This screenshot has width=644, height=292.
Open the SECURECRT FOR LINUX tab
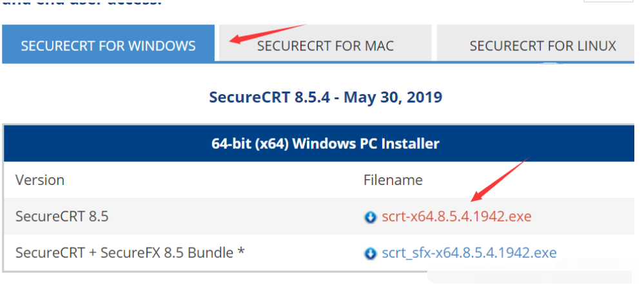pyautogui.click(x=542, y=46)
